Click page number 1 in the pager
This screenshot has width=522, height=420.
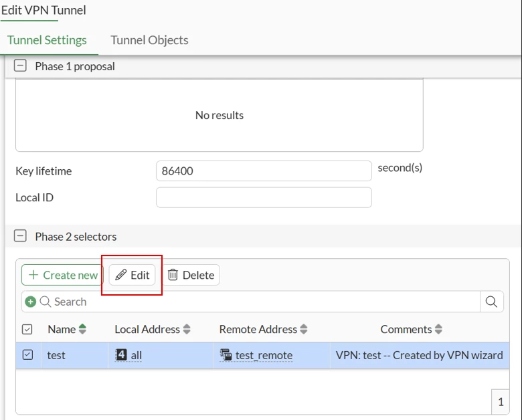pos(501,402)
